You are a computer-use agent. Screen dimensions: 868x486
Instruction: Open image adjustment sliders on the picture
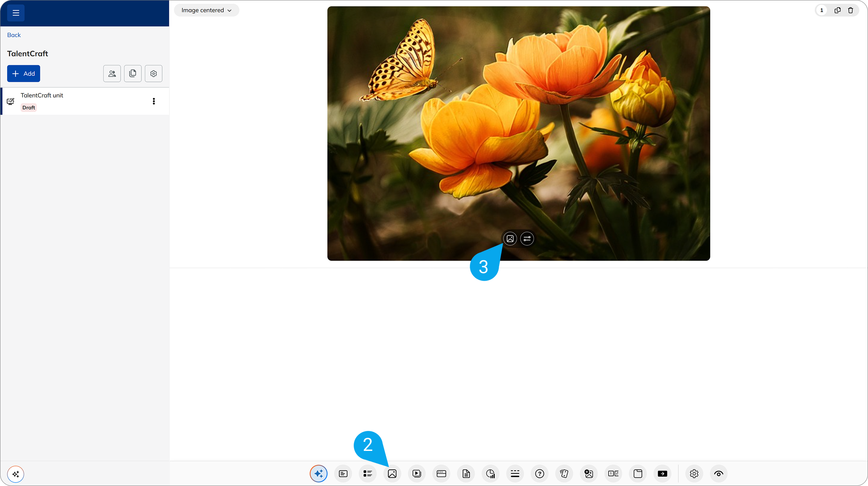click(527, 238)
